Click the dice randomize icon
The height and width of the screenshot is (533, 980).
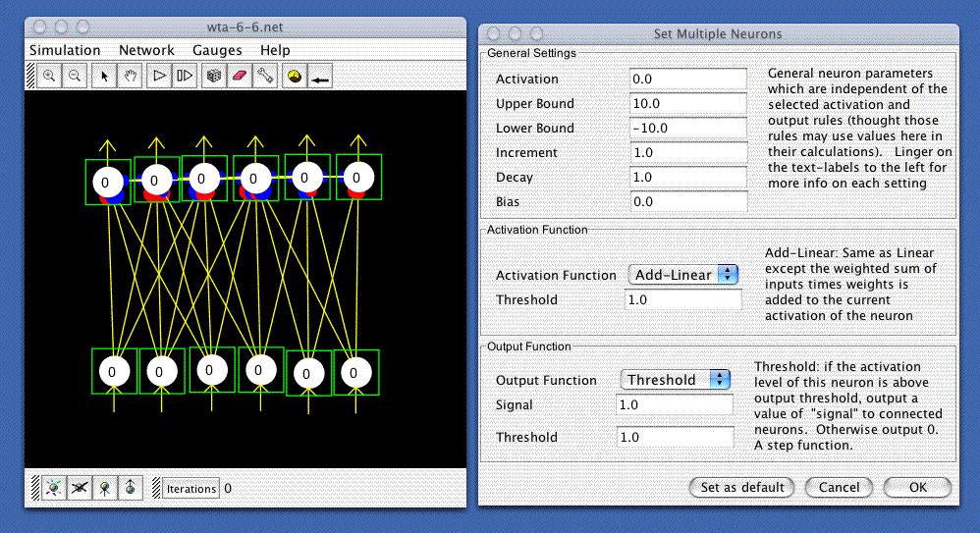click(x=212, y=76)
